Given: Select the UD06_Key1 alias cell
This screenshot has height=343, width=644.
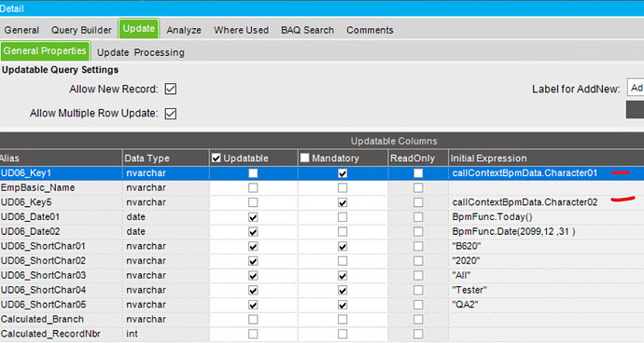Looking at the screenshot, I should tap(61, 173).
